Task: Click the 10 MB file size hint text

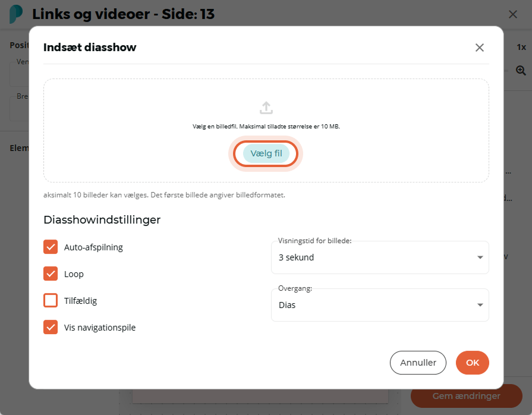Action: click(266, 127)
